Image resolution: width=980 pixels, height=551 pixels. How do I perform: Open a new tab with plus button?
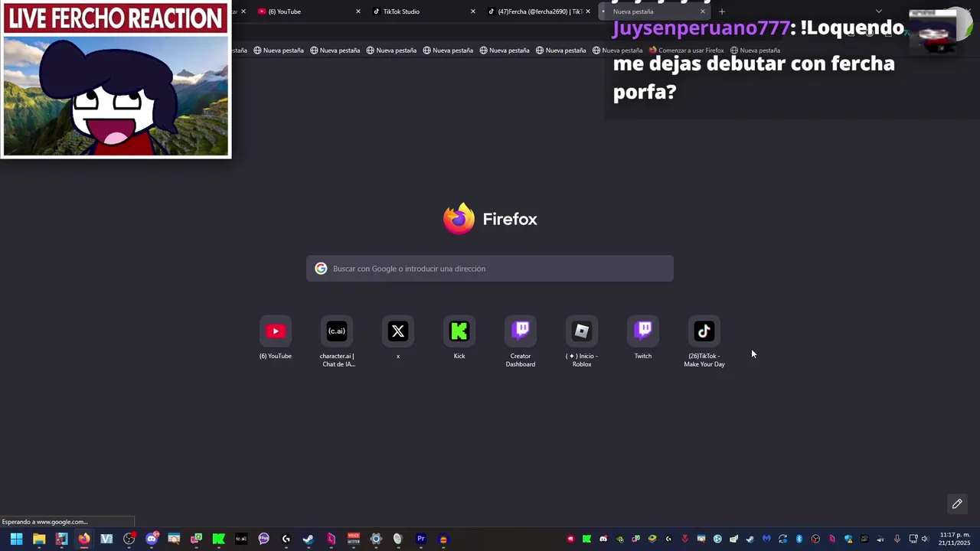point(722,11)
